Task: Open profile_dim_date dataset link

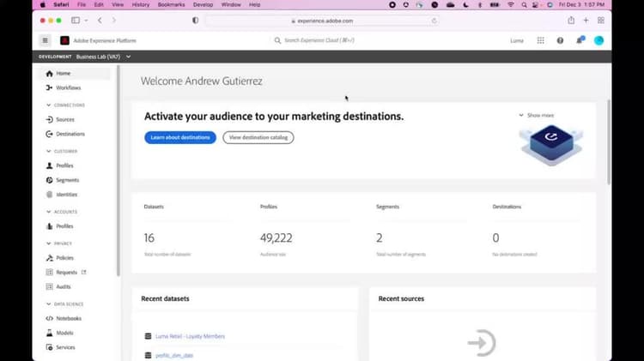Action: point(174,355)
